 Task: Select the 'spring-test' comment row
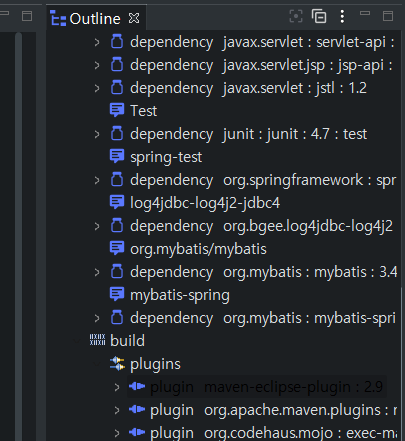coord(166,157)
